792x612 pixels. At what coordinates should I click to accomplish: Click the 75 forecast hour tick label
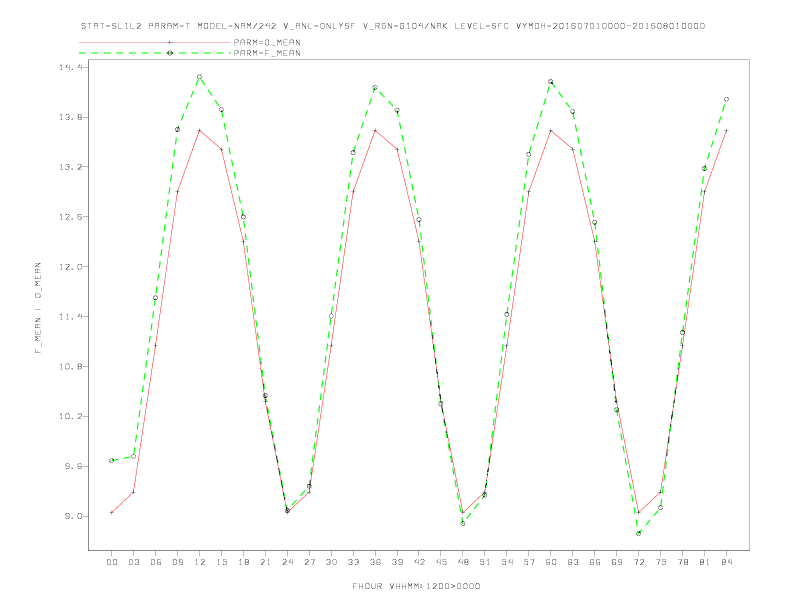pyautogui.click(x=661, y=562)
